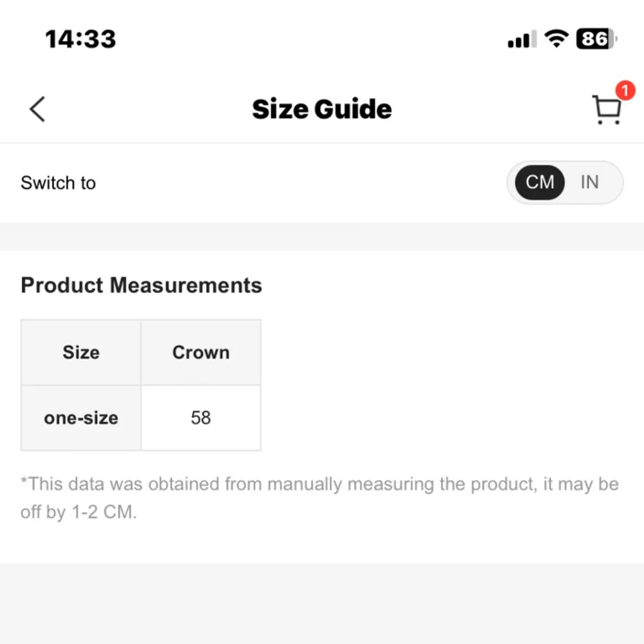The width and height of the screenshot is (644, 644).
Task: Tap the Size Guide page title
Action: pyautogui.click(x=322, y=109)
